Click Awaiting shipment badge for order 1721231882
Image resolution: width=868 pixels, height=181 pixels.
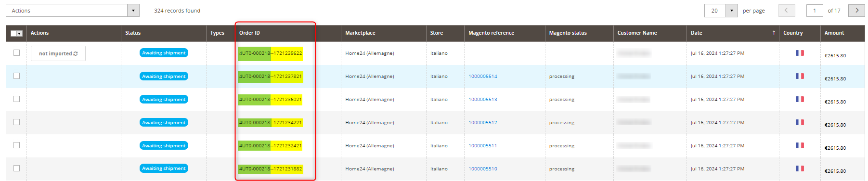click(x=164, y=168)
